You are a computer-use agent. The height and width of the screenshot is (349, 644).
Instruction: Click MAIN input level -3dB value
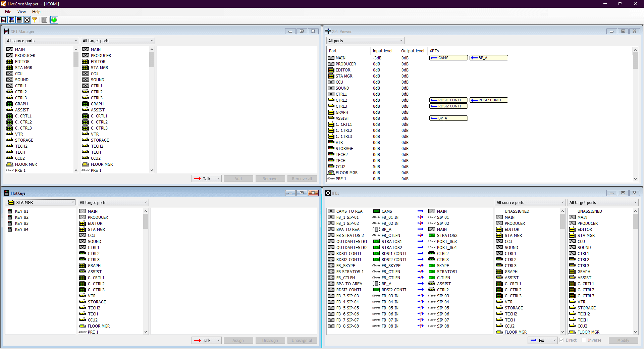pyautogui.click(x=377, y=58)
